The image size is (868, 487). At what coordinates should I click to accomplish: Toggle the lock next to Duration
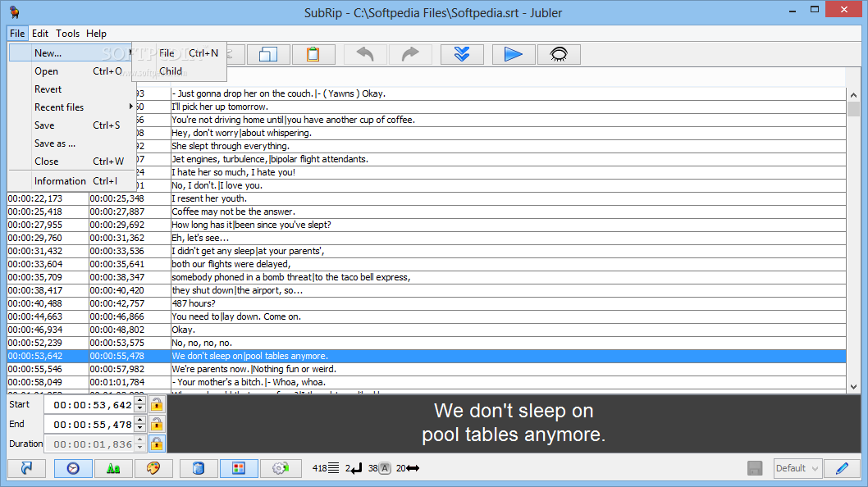(x=157, y=444)
